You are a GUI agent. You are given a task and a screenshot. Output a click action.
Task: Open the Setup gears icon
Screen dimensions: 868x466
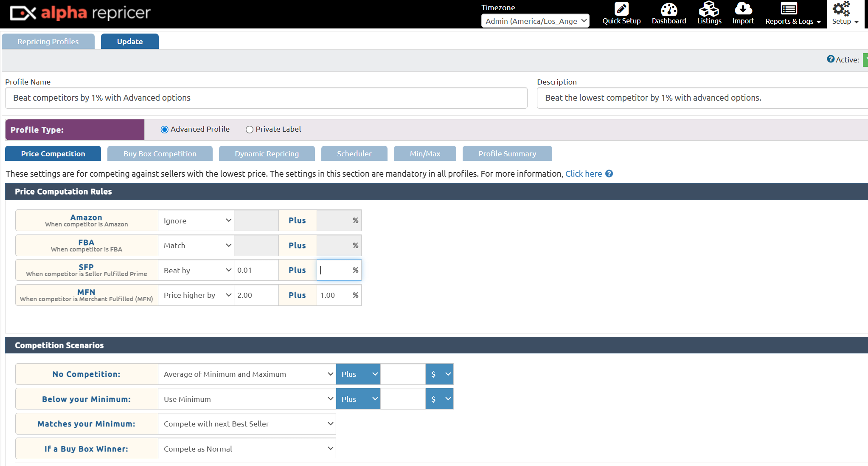841,9
